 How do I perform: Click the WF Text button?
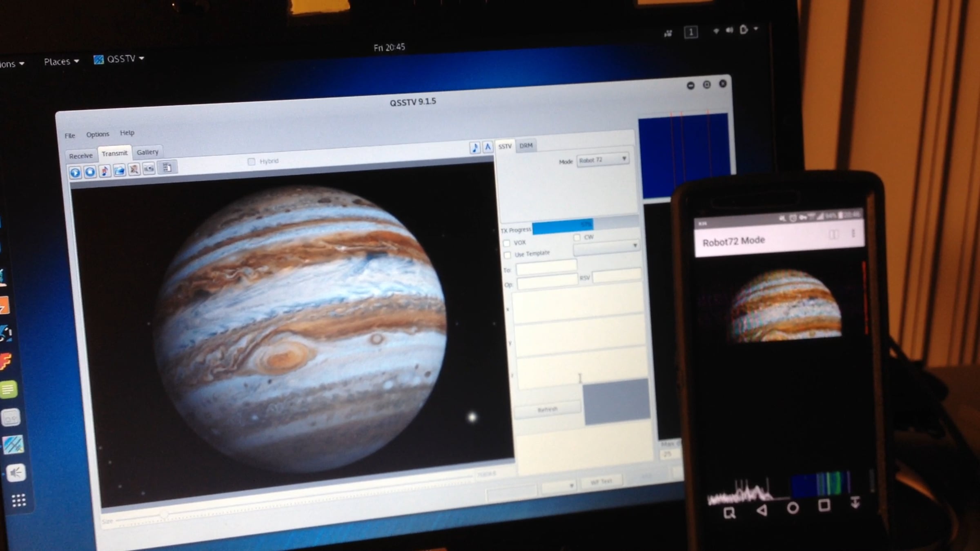tap(601, 482)
